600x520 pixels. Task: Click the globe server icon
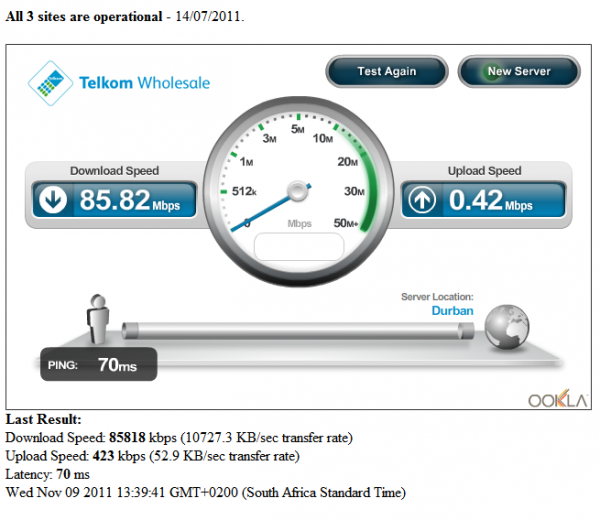(x=507, y=327)
